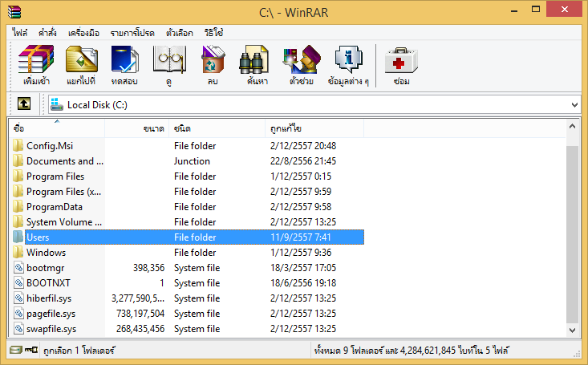Open the Tools (เครื่องมือ) menu
588x365 pixels.
point(83,33)
